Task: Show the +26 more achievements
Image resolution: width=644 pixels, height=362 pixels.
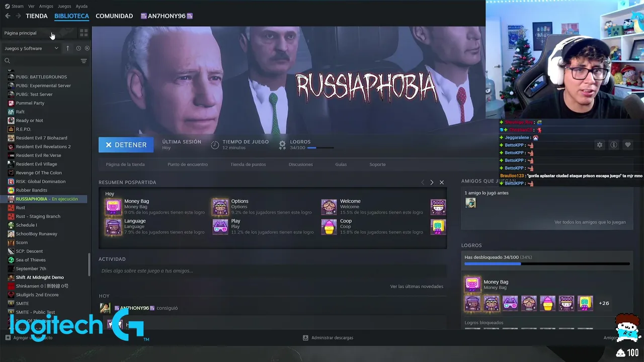Action: (x=604, y=303)
